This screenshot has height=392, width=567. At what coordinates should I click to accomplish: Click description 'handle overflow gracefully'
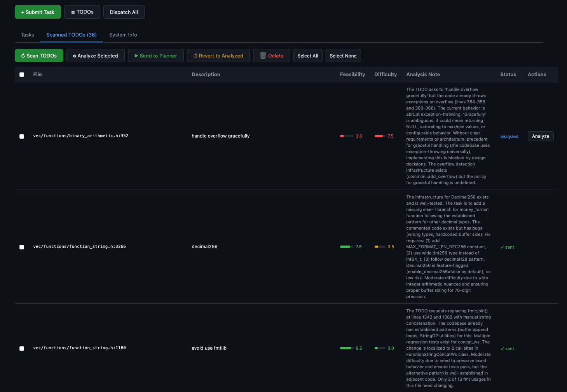[x=221, y=136]
